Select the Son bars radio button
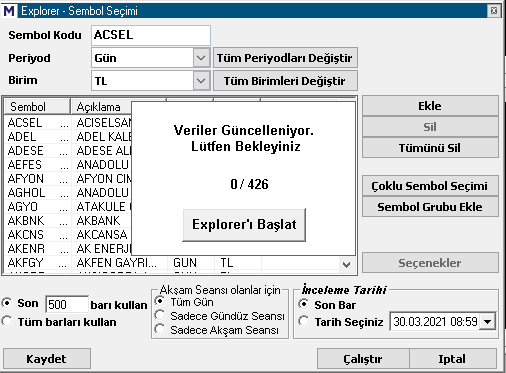The width and height of the screenshot is (506, 373). coord(6,303)
